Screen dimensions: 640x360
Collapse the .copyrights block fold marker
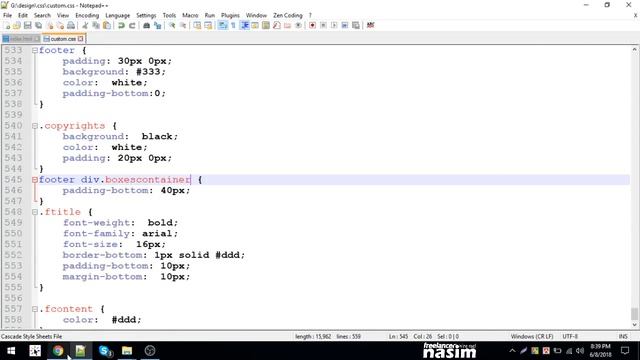point(35,126)
